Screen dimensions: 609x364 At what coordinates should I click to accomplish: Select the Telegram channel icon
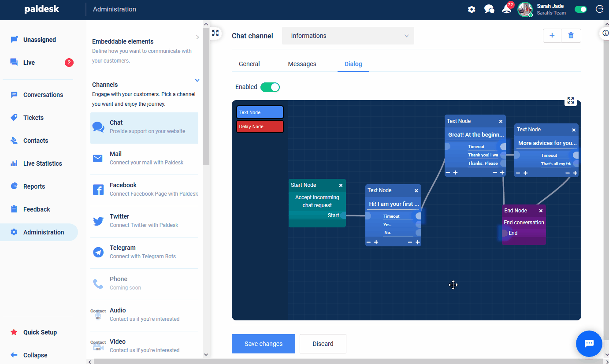pyautogui.click(x=97, y=252)
